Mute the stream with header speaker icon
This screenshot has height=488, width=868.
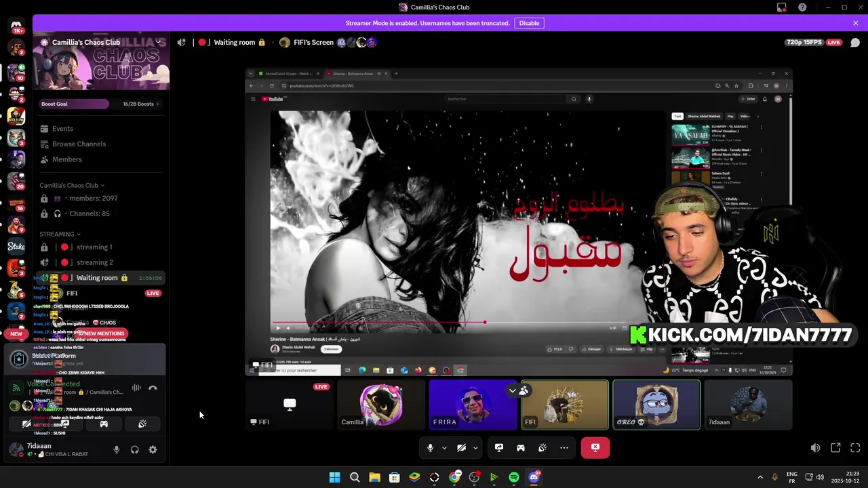[181, 42]
